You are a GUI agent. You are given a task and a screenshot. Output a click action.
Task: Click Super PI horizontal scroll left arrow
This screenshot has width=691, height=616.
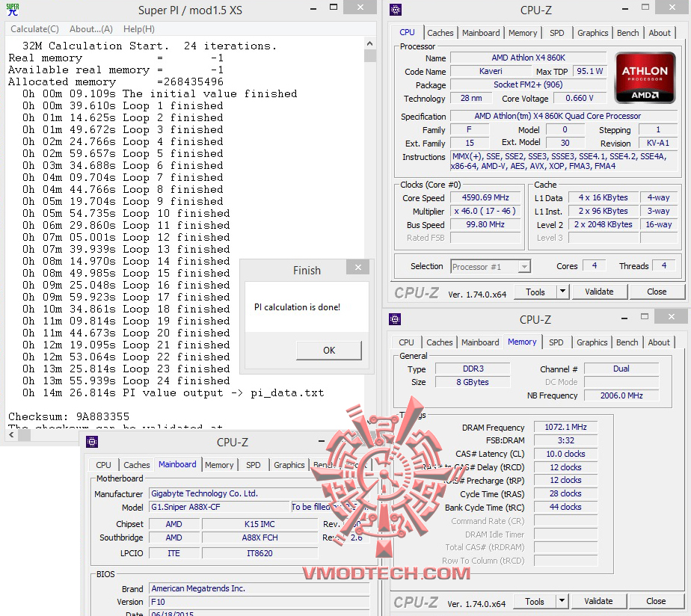coord(11,435)
